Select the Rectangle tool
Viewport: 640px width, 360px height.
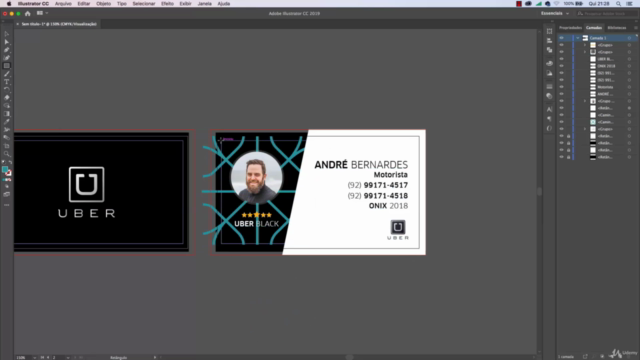coord(7,66)
